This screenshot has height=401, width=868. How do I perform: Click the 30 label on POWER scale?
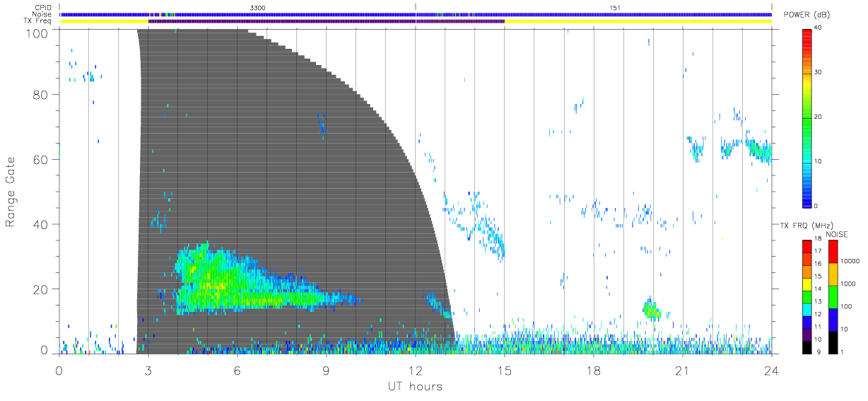click(818, 72)
